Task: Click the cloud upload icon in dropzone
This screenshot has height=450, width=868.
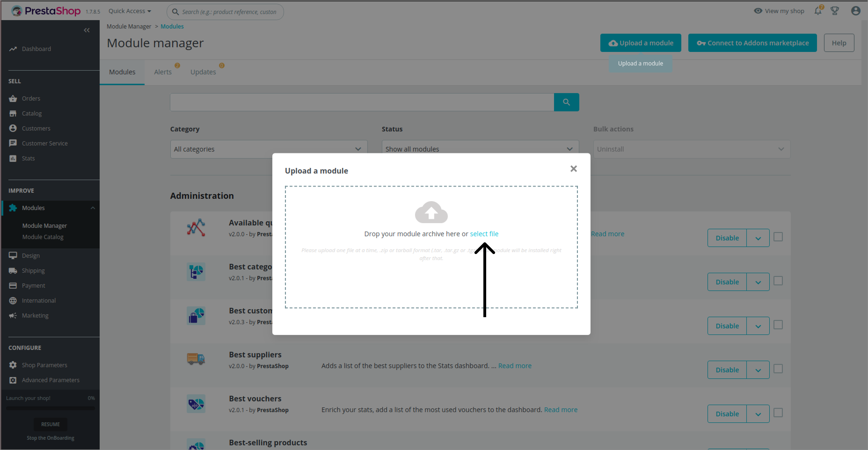Action: point(431,212)
